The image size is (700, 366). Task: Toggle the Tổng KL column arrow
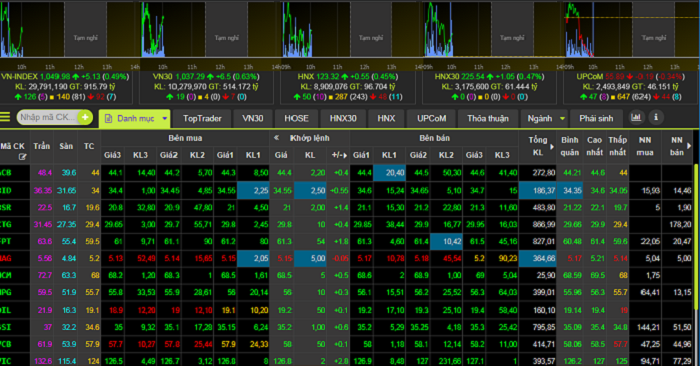click(552, 147)
